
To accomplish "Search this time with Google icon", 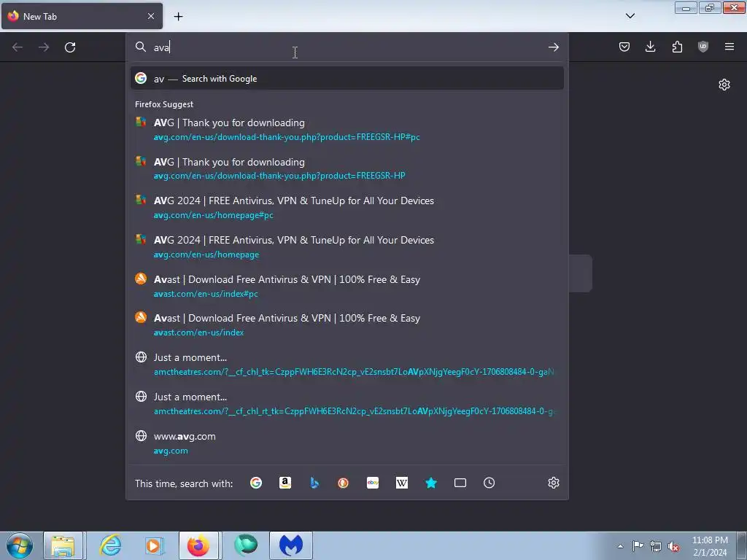I will (256, 483).
